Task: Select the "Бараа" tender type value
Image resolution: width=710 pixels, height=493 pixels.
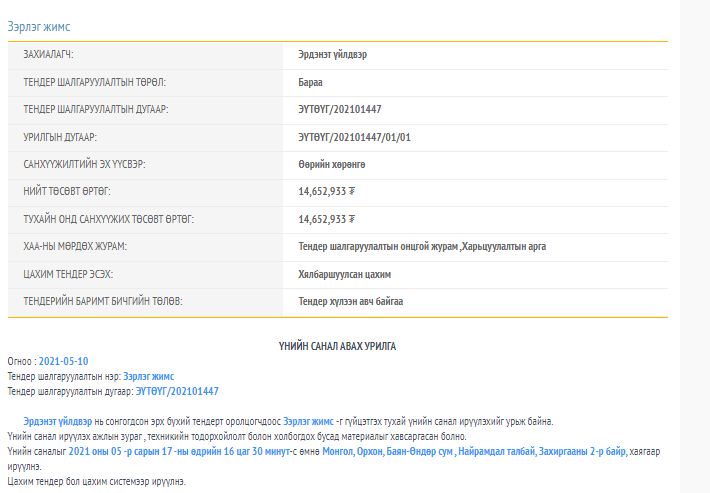Action: coord(310,82)
